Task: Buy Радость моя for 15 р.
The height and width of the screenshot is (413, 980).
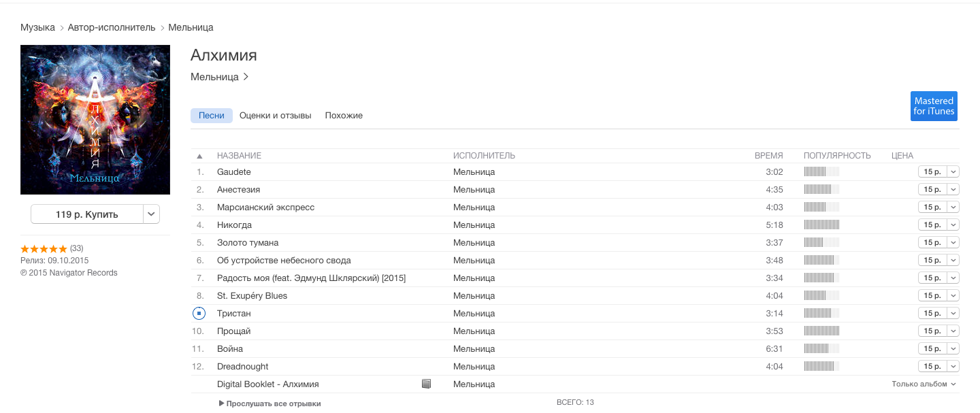Action: point(932,278)
